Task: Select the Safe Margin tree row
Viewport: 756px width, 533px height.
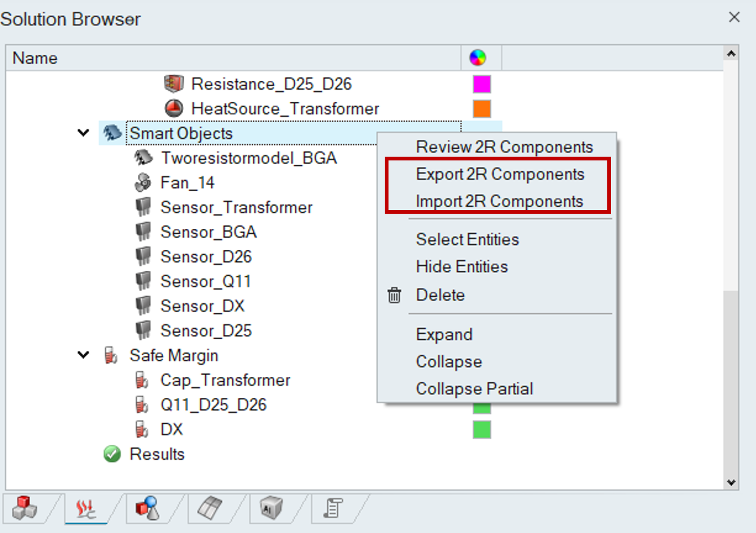Action: pyautogui.click(x=174, y=356)
